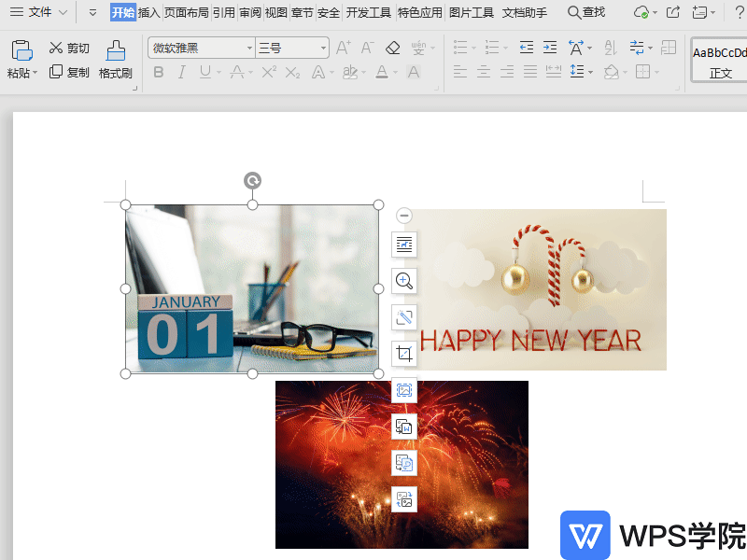This screenshot has height=560, width=747.
Task: Click the sort icon
Action: (611, 48)
